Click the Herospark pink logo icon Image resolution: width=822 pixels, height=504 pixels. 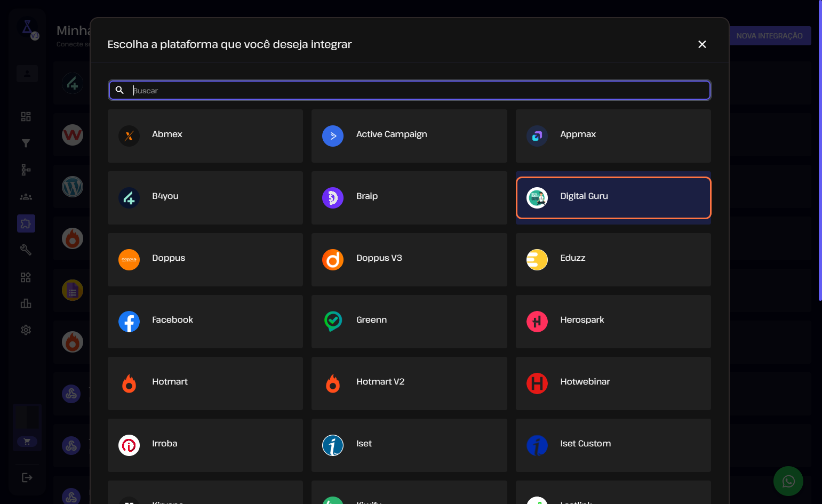(537, 322)
